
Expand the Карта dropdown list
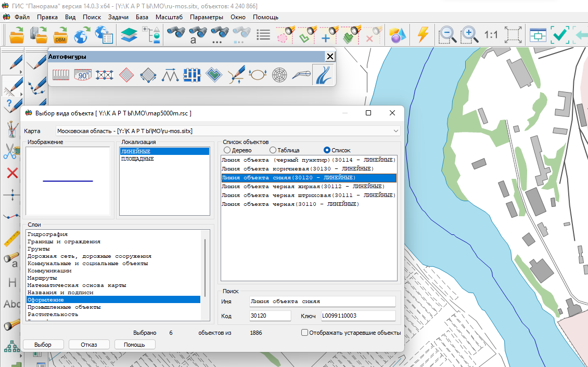click(x=396, y=131)
